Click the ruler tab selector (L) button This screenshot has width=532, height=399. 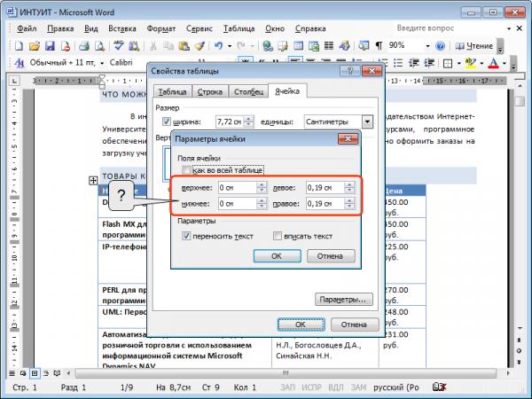[x=14, y=81]
